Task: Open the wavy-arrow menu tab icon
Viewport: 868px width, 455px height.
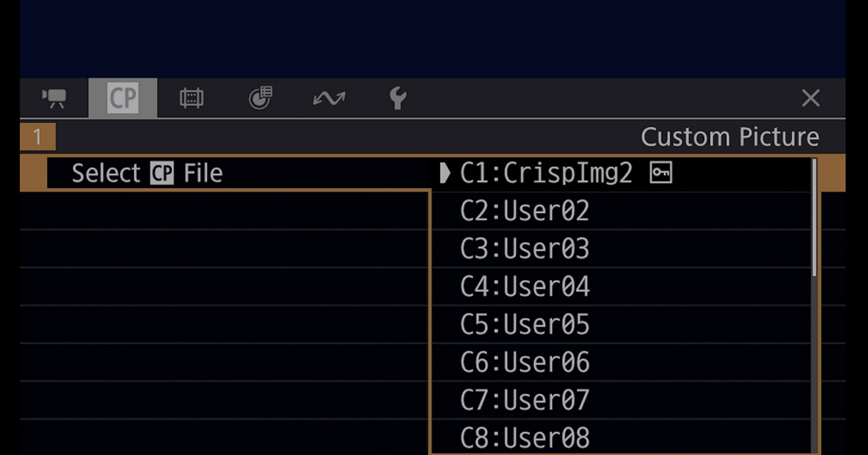Action: [329, 98]
